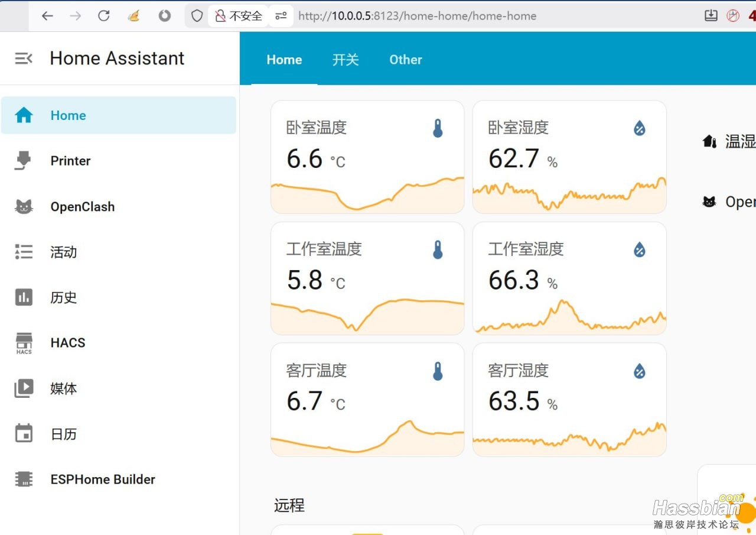Open the 媒体 media player icon
The width and height of the screenshot is (756, 535).
[24, 388]
